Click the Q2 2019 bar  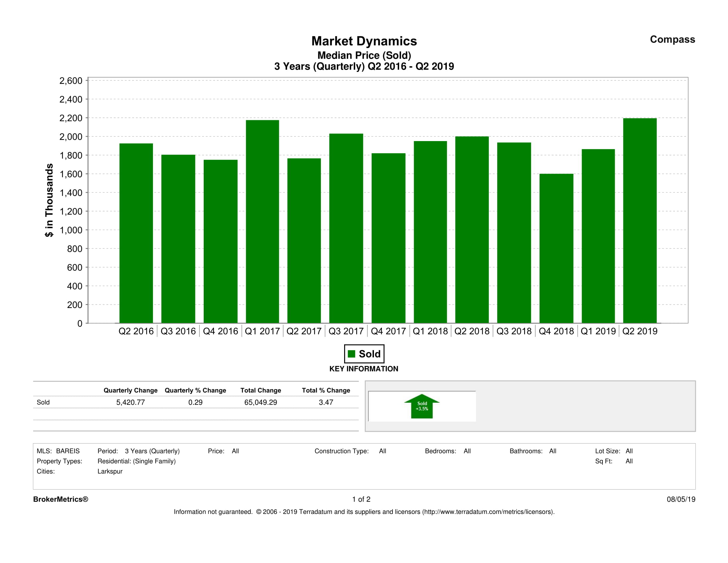click(640, 221)
